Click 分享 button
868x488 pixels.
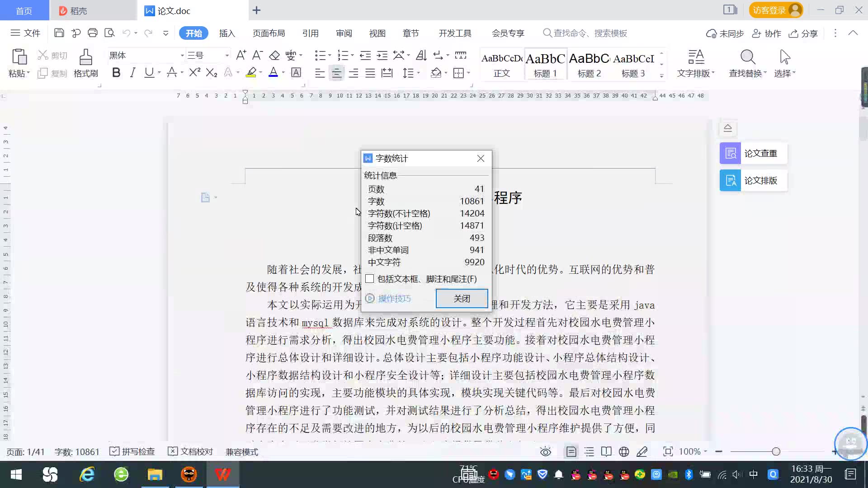(803, 33)
